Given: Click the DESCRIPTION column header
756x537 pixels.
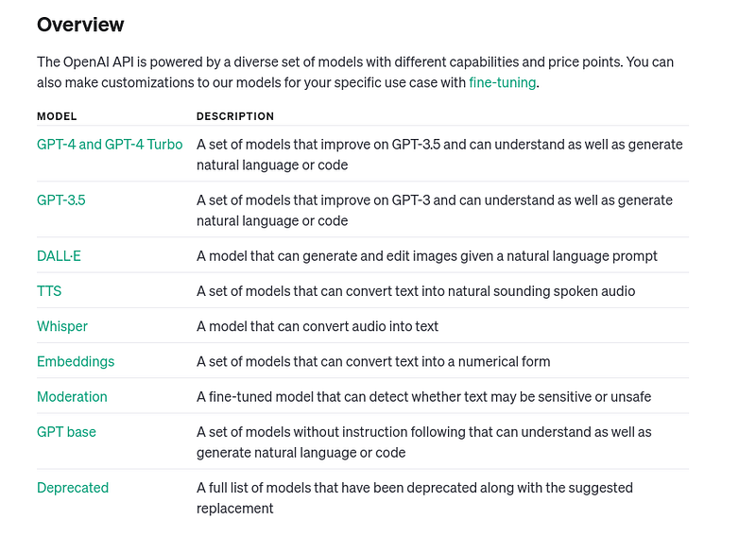Looking at the screenshot, I should pyautogui.click(x=235, y=116).
